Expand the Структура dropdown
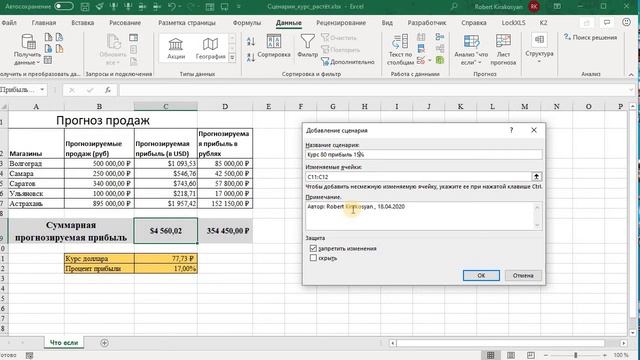The width and height of the screenshot is (640, 360). [539, 48]
